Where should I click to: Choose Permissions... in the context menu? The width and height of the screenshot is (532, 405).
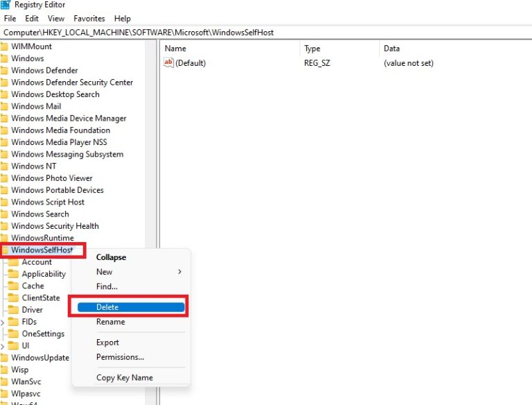point(120,357)
